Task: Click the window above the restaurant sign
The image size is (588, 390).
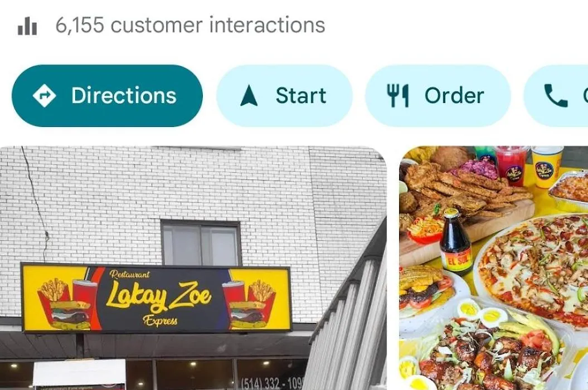Action: click(201, 242)
